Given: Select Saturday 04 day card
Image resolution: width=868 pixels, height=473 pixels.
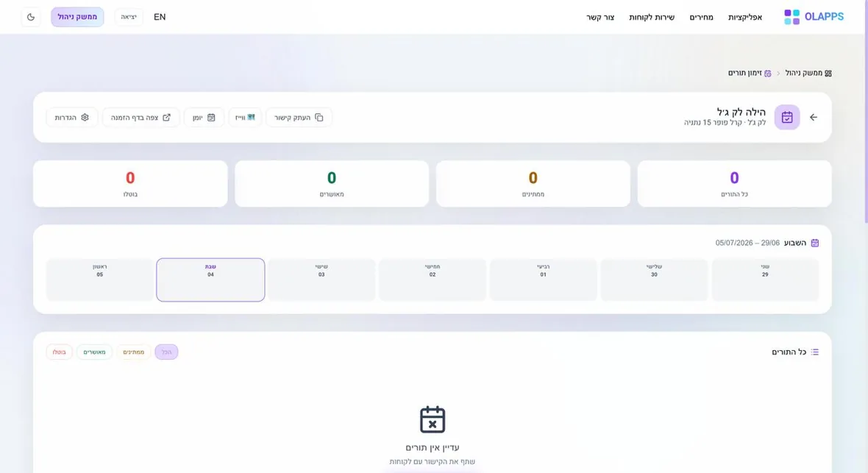Looking at the screenshot, I should click(x=210, y=280).
